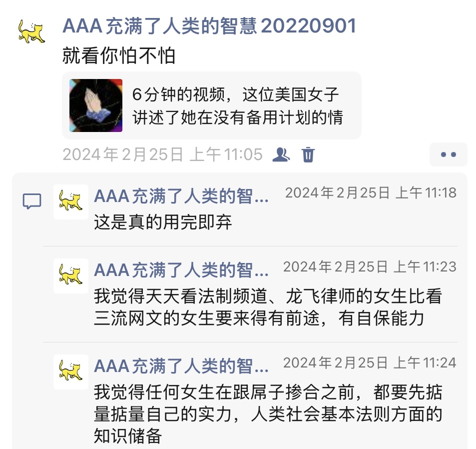Click commenter name on the 11:23 comment
The height and width of the screenshot is (449, 476).
[181, 270]
